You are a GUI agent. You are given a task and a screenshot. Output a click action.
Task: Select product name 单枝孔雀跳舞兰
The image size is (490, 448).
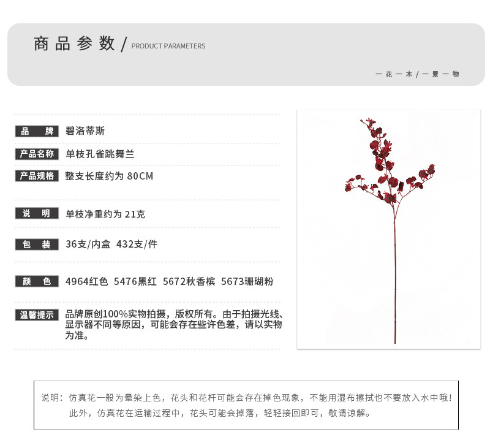100,154
